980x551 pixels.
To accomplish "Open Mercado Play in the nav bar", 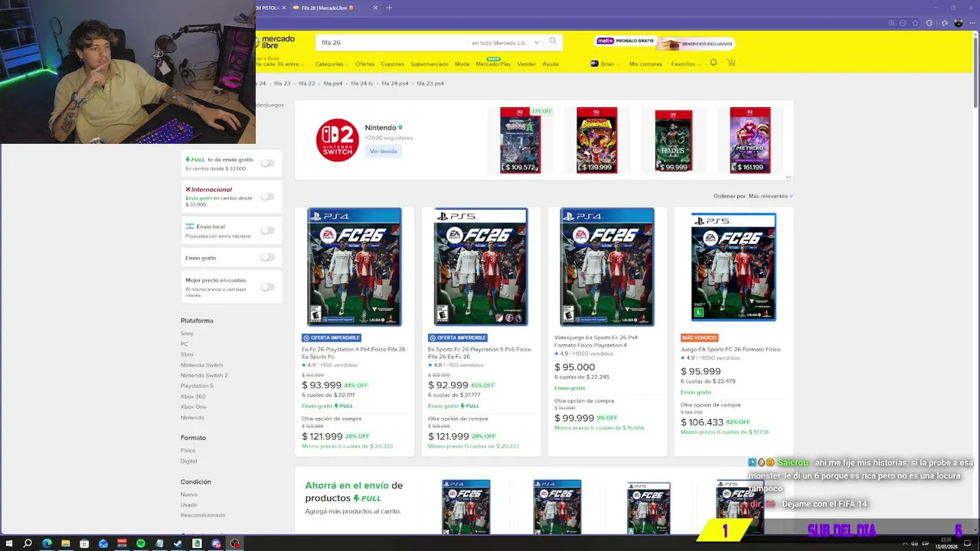I will (x=493, y=64).
